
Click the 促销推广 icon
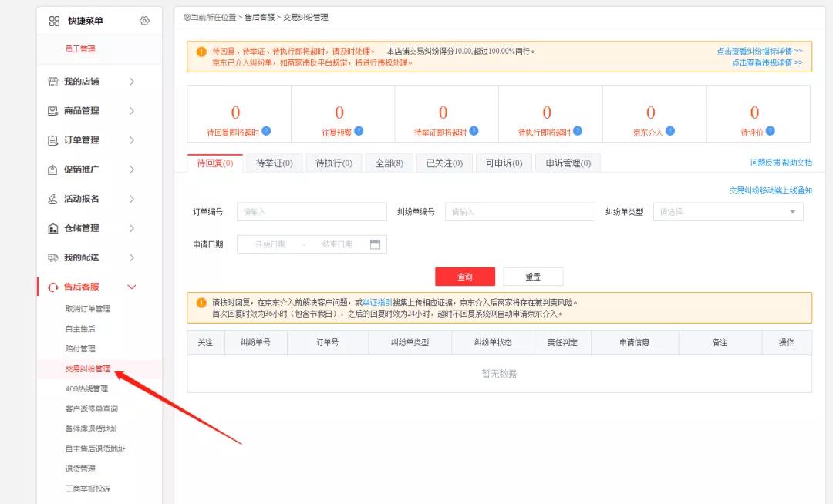52,170
